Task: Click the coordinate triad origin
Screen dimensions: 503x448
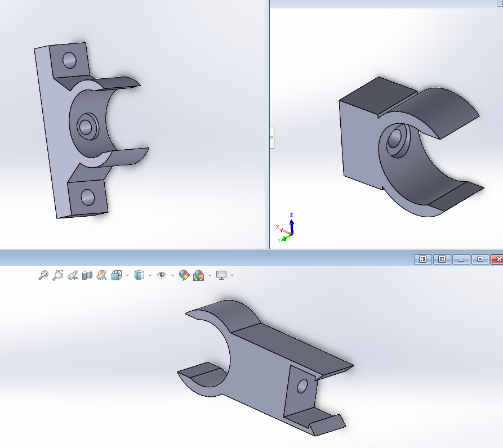Action: (x=291, y=234)
